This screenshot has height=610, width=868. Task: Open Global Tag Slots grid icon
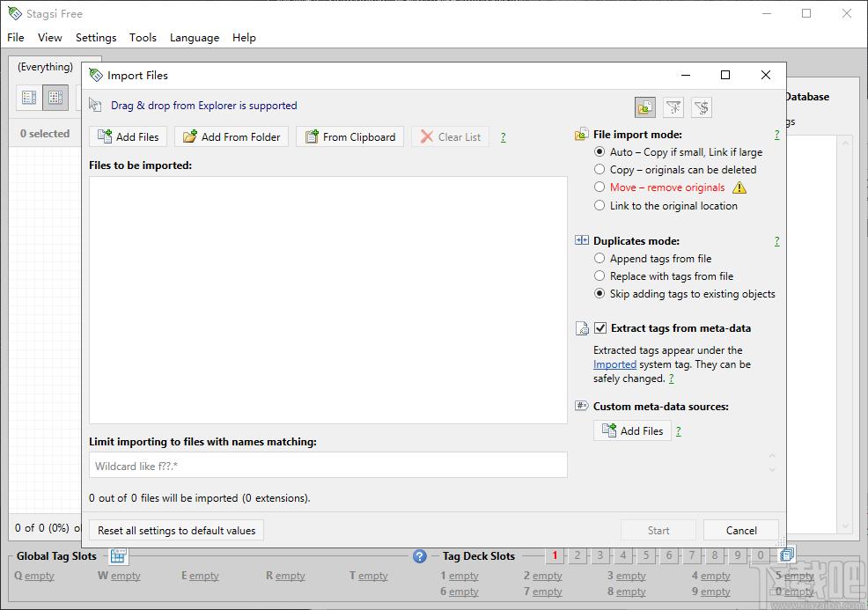(x=118, y=555)
